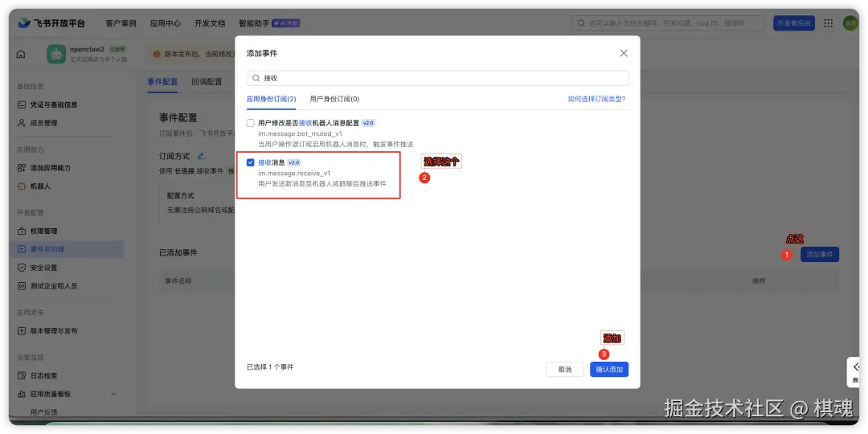This screenshot has height=434, width=868.
Task: Click 确认添加 button
Action: coord(609,369)
